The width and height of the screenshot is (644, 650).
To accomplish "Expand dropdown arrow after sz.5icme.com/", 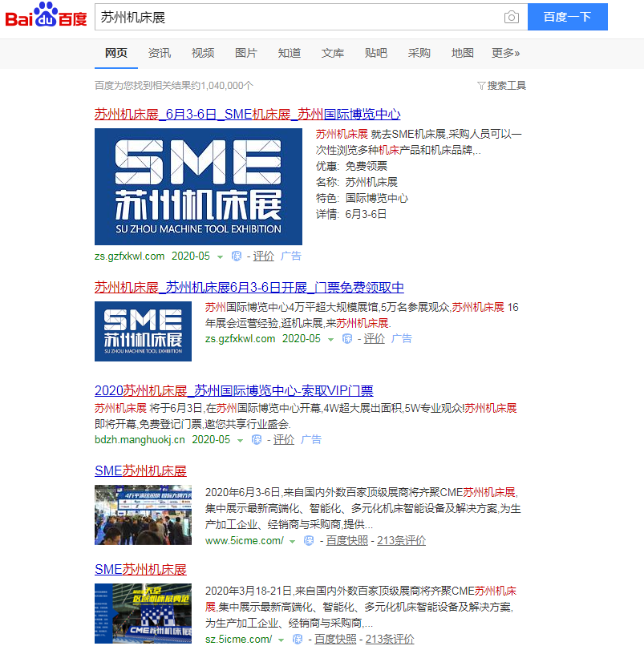I will point(281,640).
